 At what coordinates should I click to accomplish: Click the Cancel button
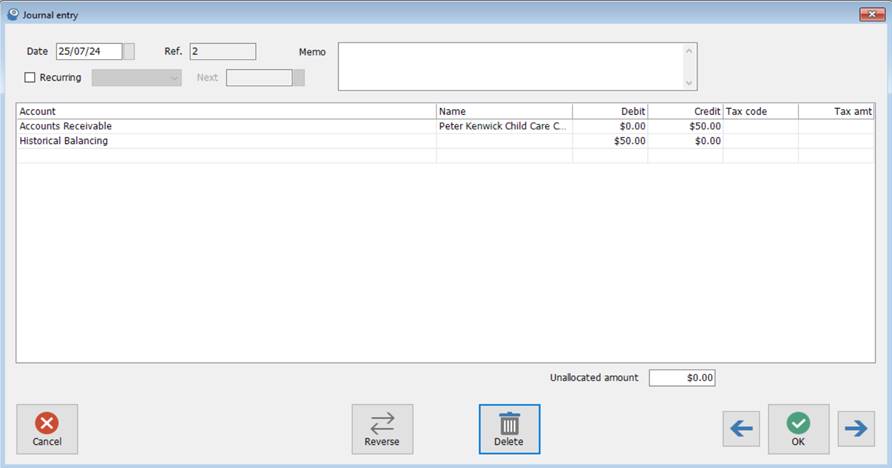(47, 429)
